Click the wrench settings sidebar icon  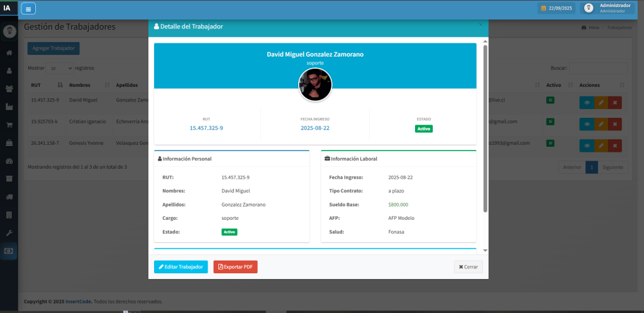pyautogui.click(x=9, y=233)
